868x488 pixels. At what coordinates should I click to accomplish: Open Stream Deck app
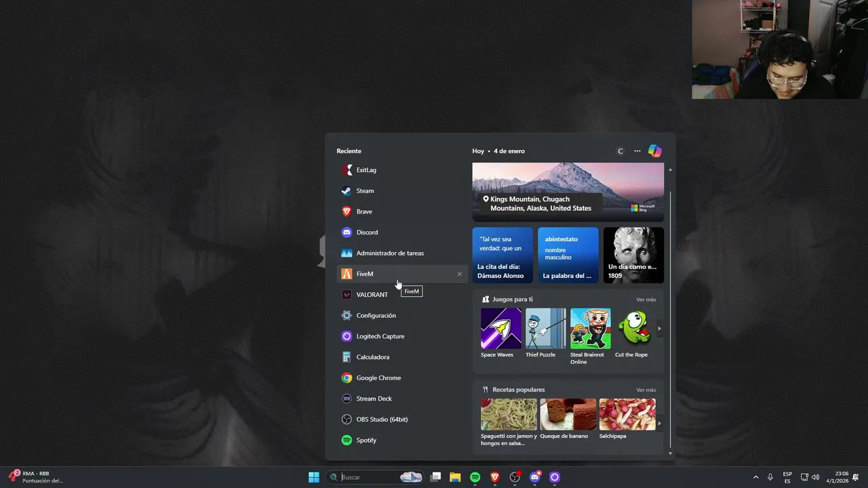click(x=401, y=399)
